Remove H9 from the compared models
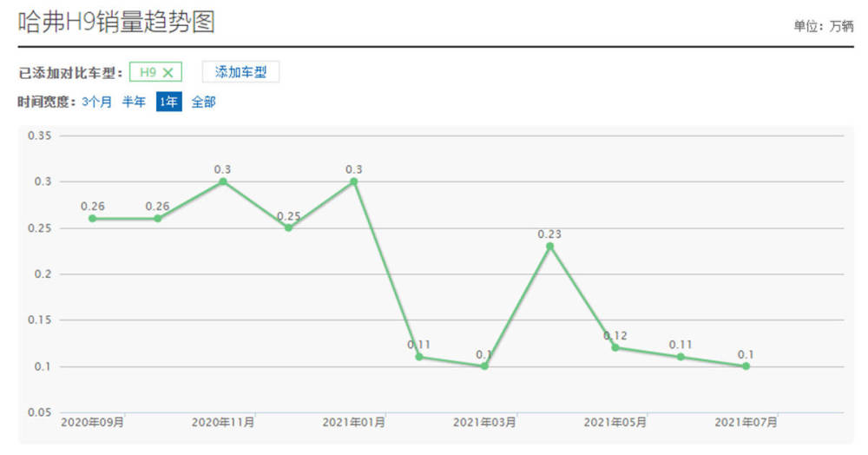Screen dimensions: 868x455 click(x=168, y=73)
